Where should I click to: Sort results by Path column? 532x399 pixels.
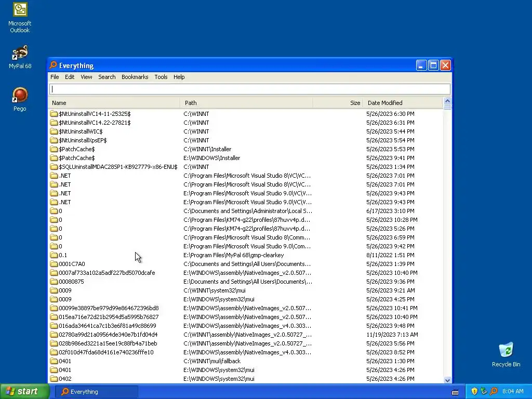247,103
